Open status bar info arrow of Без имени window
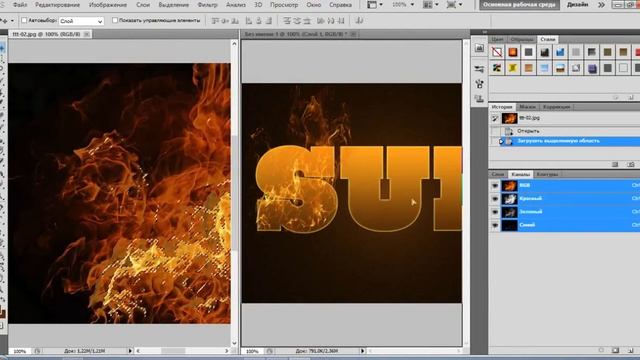 [362, 351]
